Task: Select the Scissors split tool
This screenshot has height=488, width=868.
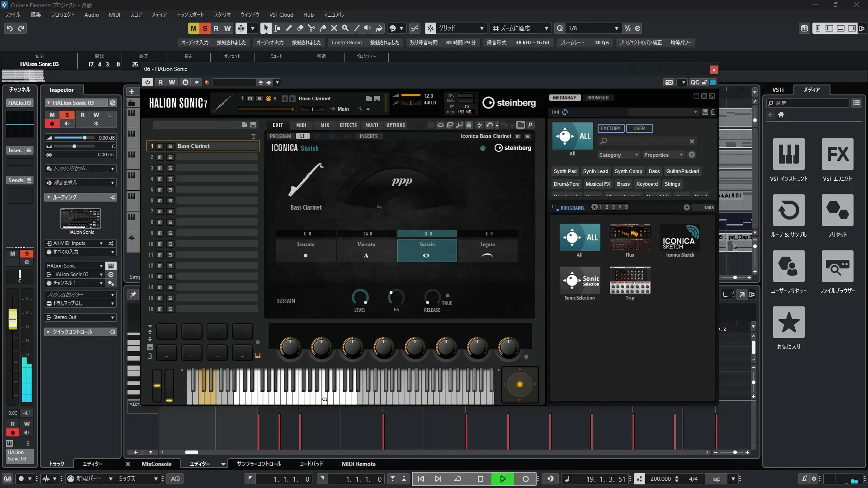Action: (x=311, y=28)
